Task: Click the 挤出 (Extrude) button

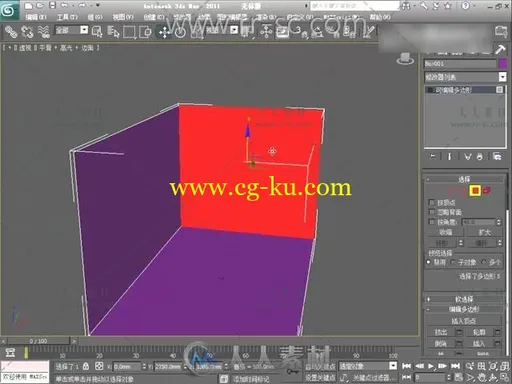Action: tap(441, 332)
